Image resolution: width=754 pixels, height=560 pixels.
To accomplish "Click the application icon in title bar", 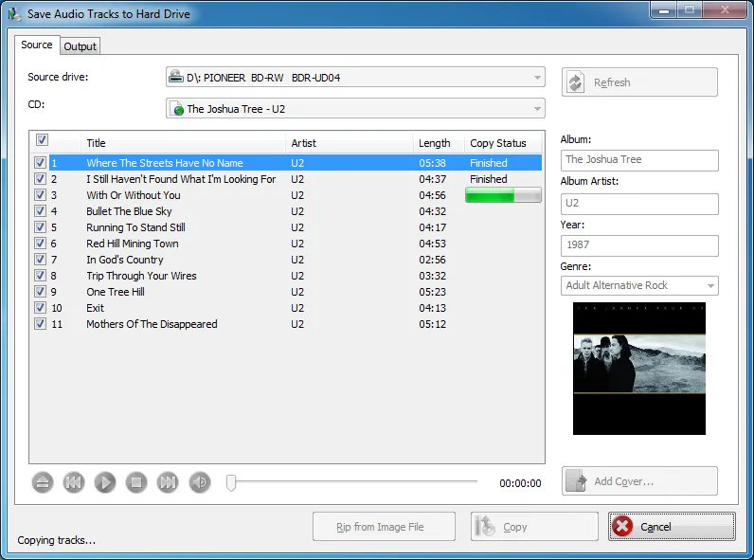I will point(15,13).
